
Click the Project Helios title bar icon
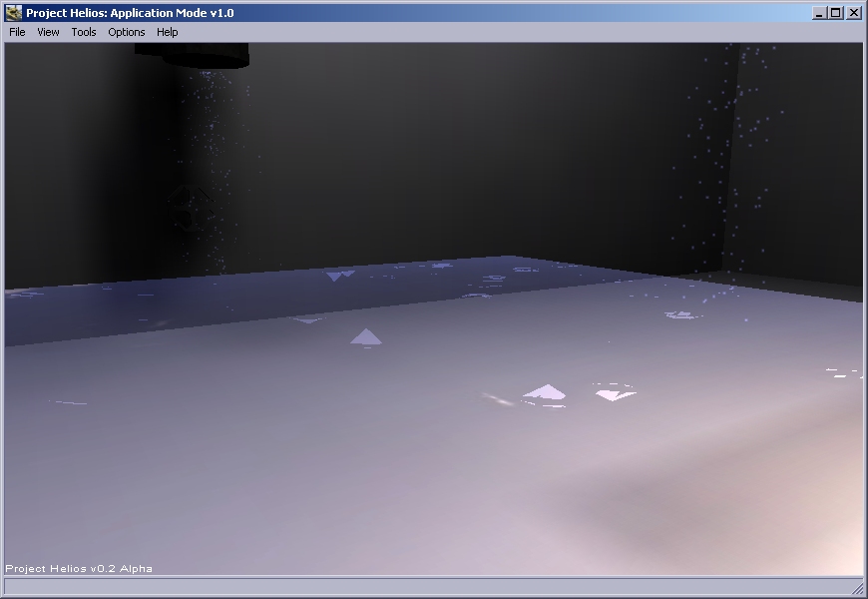(x=14, y=13)
